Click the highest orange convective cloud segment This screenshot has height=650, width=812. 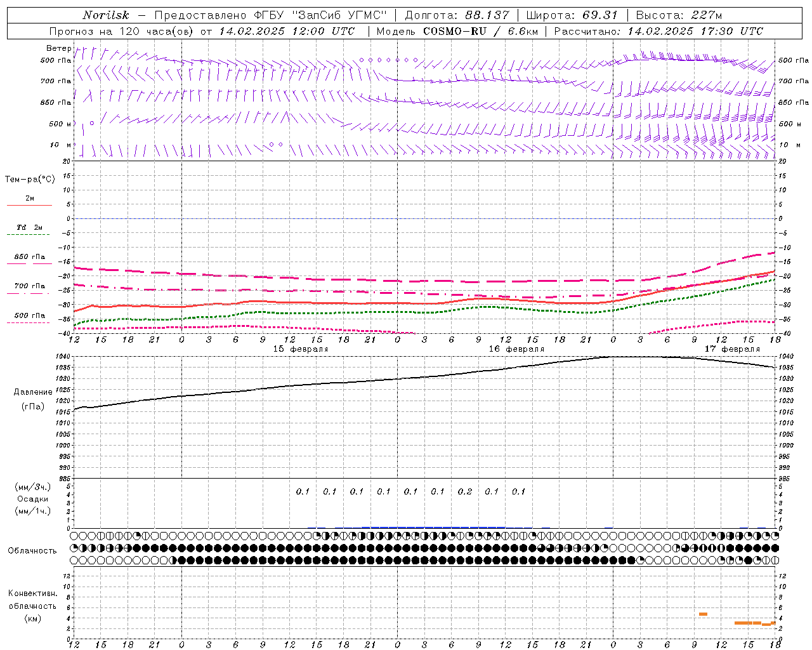click(703, 614)
